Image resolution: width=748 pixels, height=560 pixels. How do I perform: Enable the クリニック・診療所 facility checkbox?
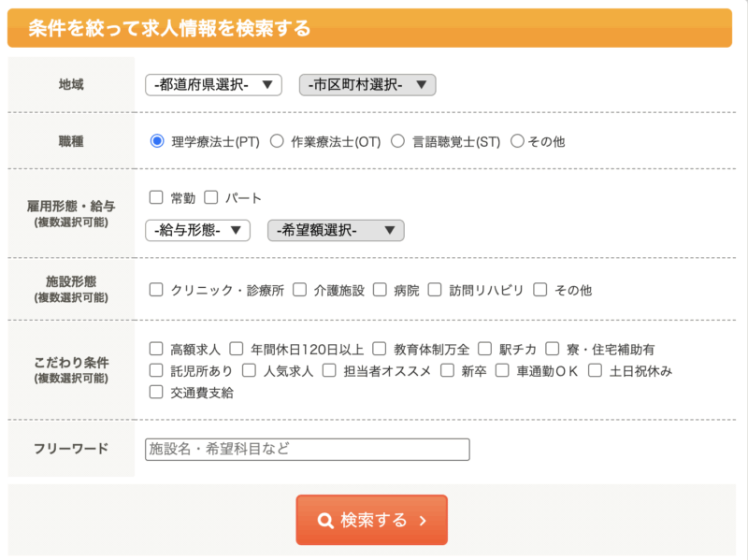(x=156, y=290)
